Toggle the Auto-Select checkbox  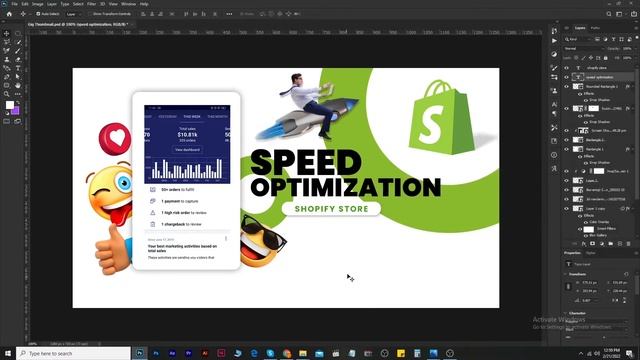coord(38,14)
